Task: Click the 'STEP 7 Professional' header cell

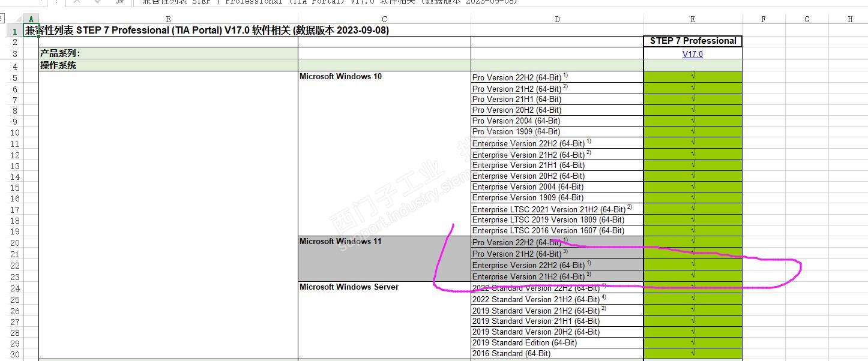Action: (693, 41)
